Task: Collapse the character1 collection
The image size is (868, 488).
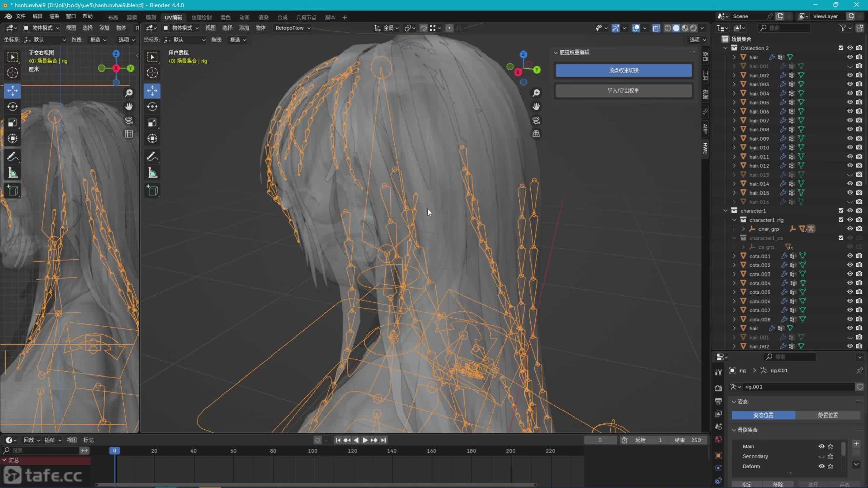Action: click(725, 211)
